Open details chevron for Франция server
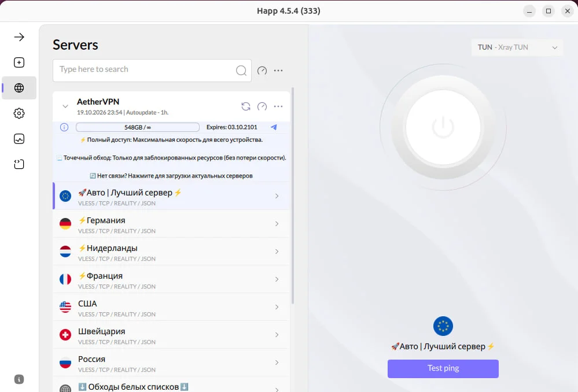This screenshot has height=392, width=578. [x=277, y=279]
